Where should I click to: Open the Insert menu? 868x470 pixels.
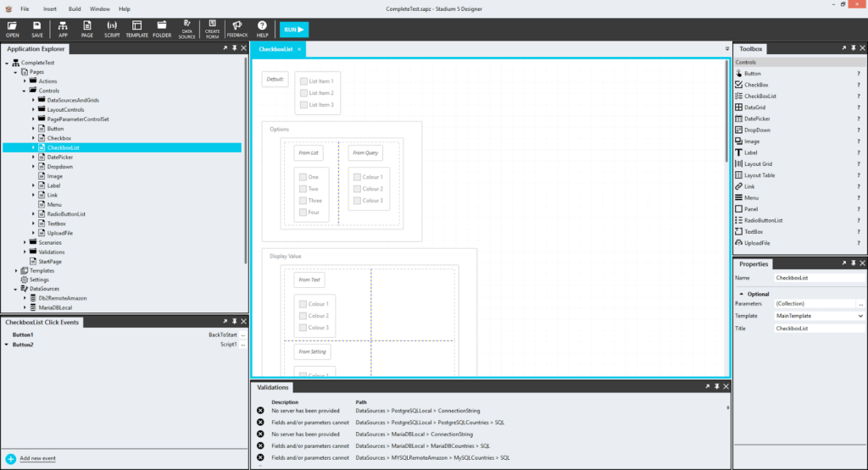[50, 8]
